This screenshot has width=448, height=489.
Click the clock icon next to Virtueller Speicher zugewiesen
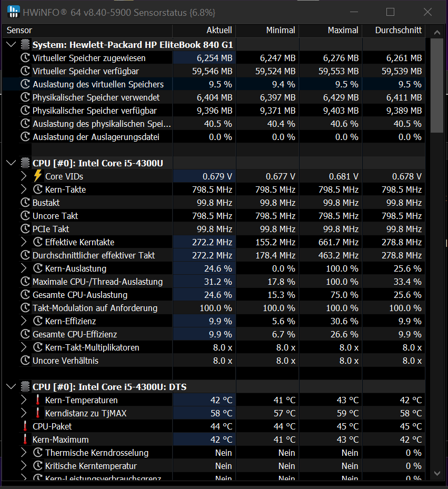[x=25, y=58]
